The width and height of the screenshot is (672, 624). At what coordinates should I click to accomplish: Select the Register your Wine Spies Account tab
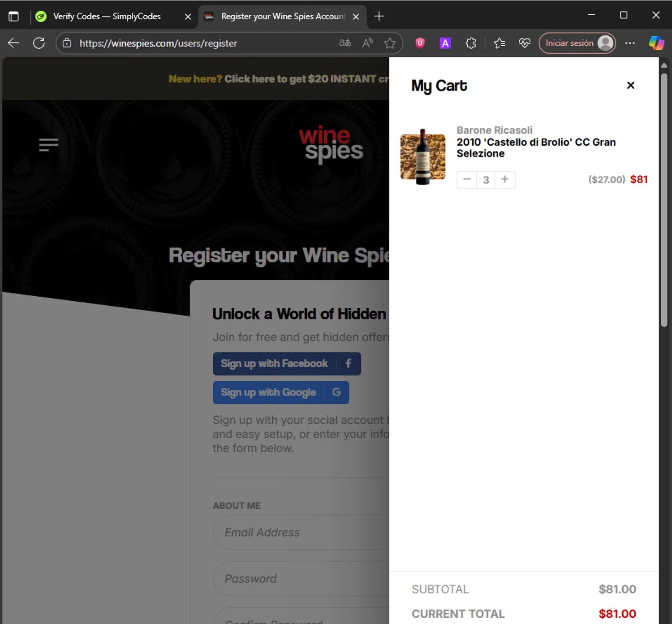click(x=283, y=17)
